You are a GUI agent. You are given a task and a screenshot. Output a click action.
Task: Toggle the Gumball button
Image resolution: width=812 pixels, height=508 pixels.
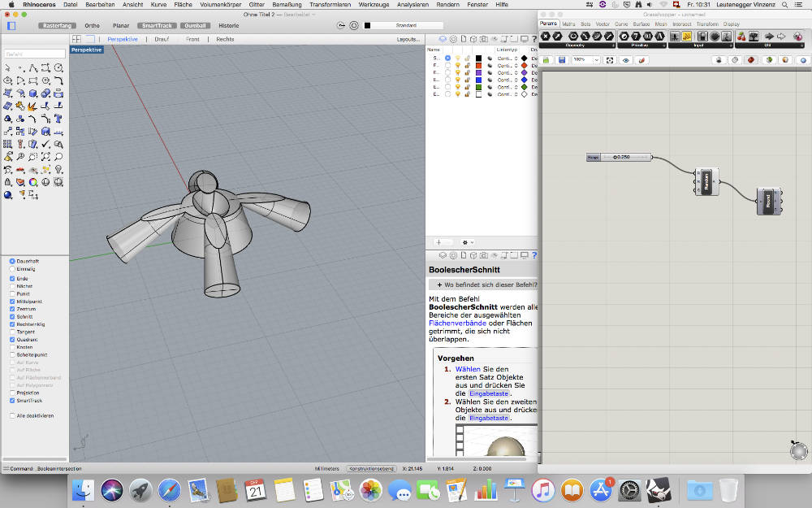pos(195,25)
